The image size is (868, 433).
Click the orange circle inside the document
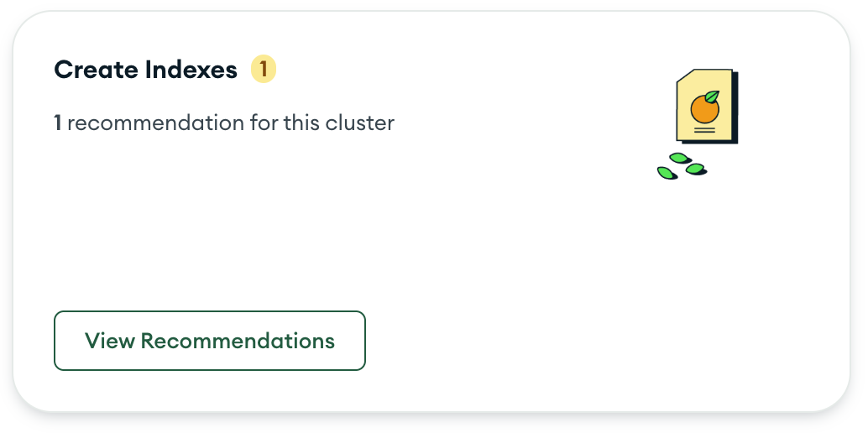(704, 109)
